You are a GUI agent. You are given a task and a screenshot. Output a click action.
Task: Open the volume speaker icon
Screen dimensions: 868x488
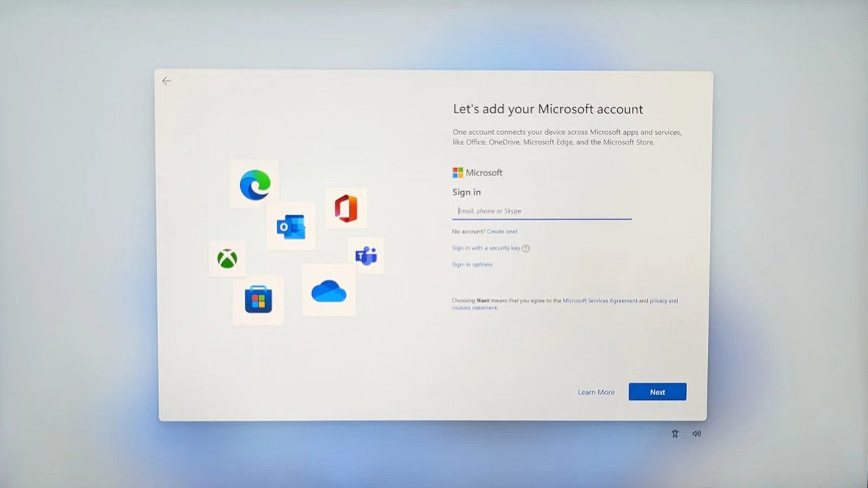click(x=696, y=434)
